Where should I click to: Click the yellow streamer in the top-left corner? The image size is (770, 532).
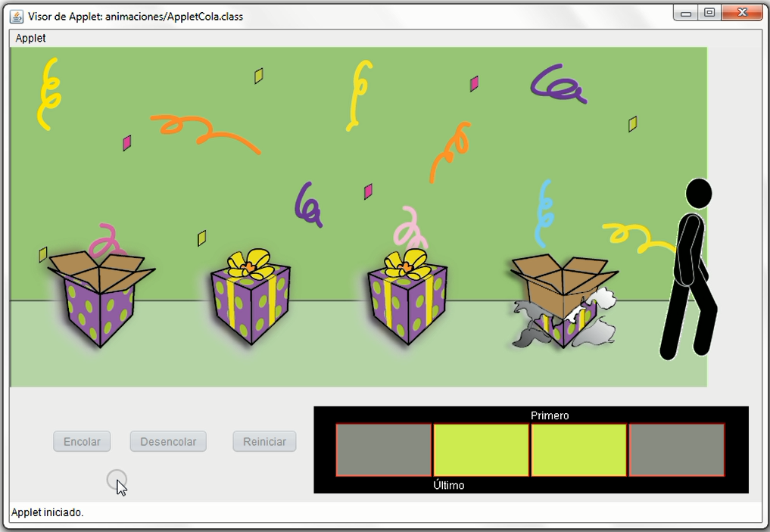tap(48, 95)
